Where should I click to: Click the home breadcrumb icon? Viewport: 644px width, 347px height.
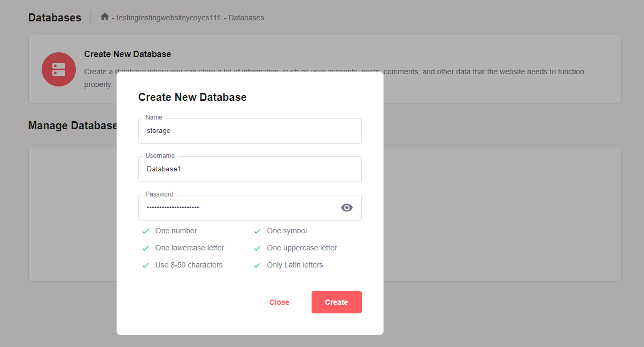pos(105,17)
